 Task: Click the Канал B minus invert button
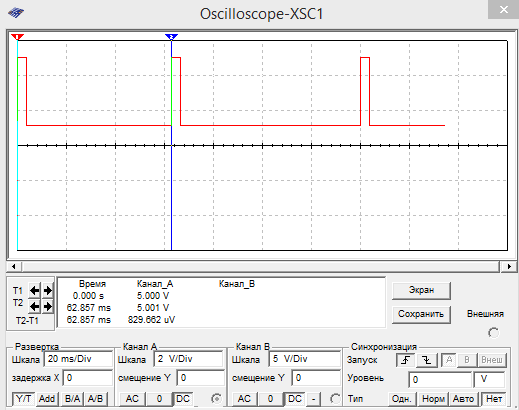tap(313, 398)
